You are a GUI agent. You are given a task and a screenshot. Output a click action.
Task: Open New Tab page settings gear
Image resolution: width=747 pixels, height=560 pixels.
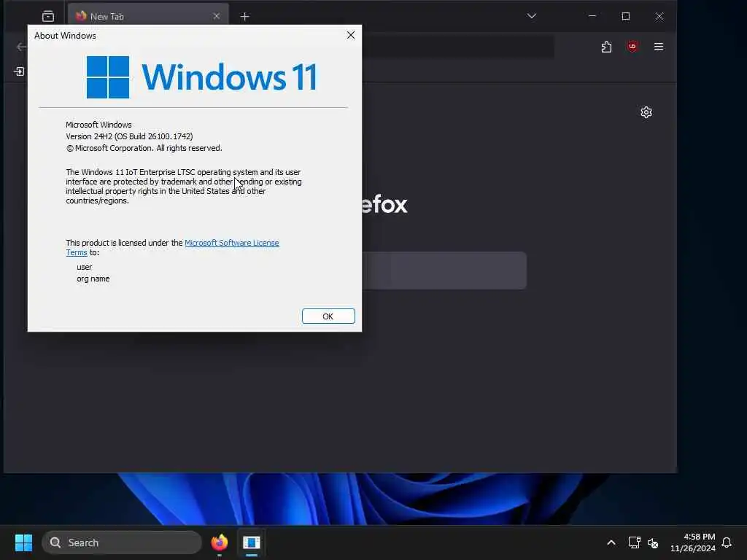pyautogui.click(x=646, y=112)
